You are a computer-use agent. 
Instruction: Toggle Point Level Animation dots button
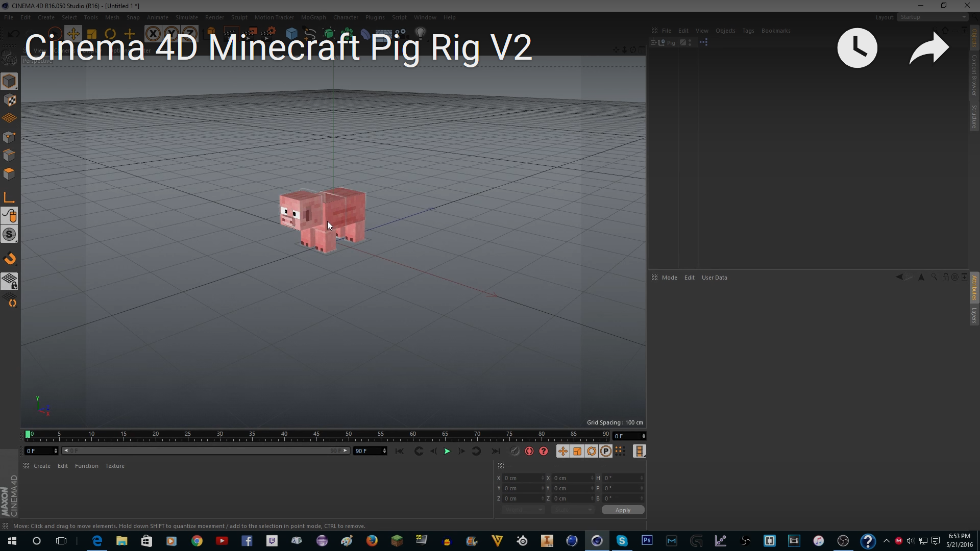620,451
